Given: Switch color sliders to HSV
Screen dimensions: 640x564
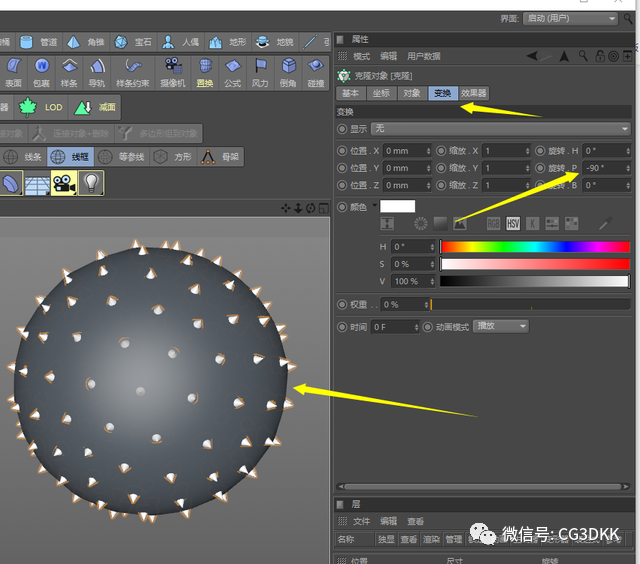Looking at the screenshot, I should (x=513, y=223).
